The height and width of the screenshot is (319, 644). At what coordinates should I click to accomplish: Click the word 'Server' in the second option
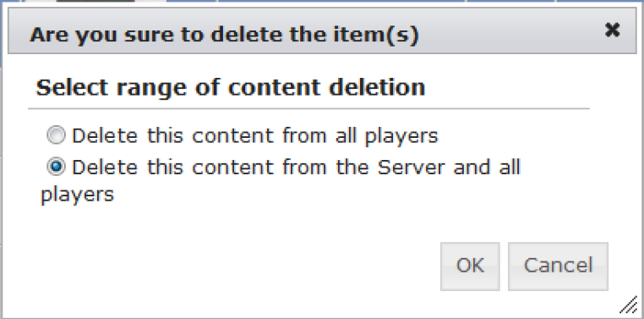tap(411, 168)
